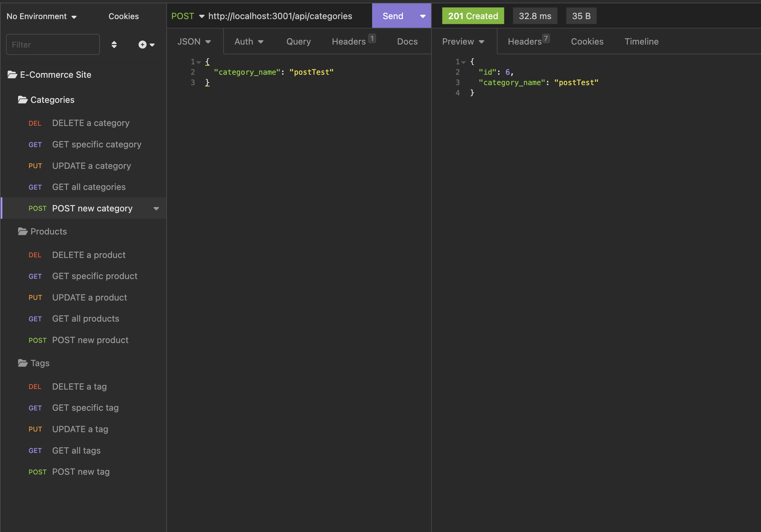Open the response Timeline tab
This screenshot has width=761, height=532.
tap(641, 41)
